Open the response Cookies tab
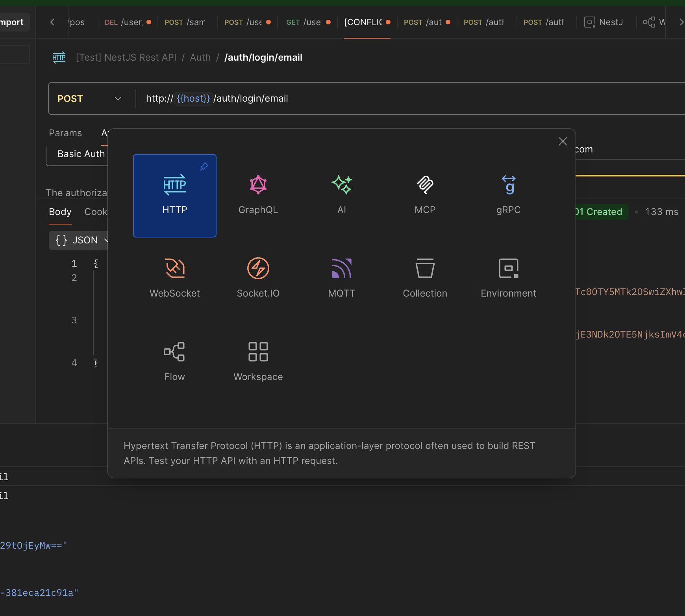The height and width of the screenshot is (616, 685). coord(96,212)
